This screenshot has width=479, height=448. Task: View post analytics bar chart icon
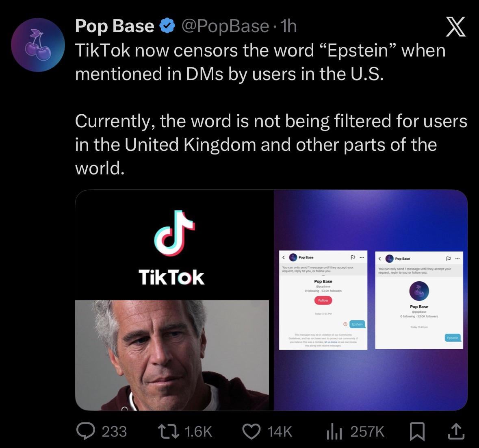(x=334, y=431)
